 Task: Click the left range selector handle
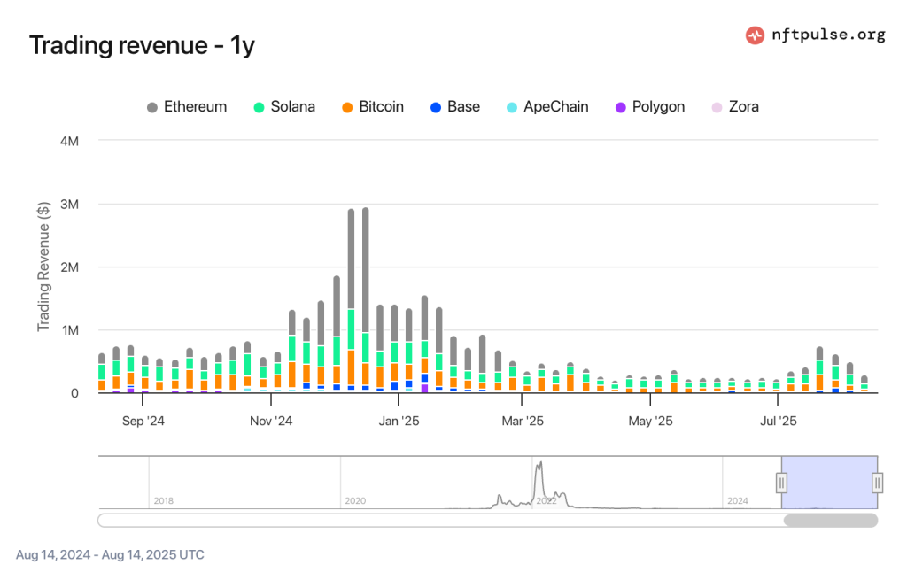tap(781, 483)
